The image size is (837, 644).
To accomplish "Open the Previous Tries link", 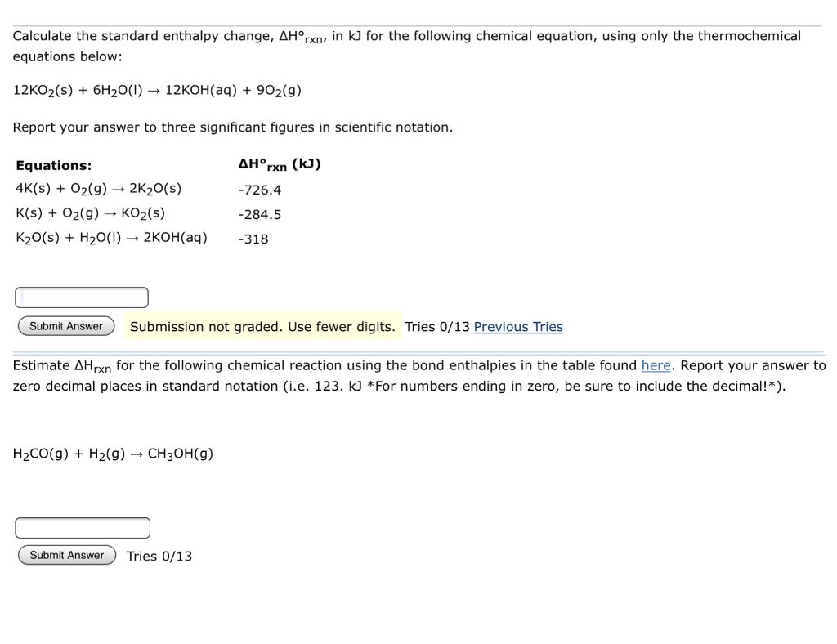I will point(518,326).
